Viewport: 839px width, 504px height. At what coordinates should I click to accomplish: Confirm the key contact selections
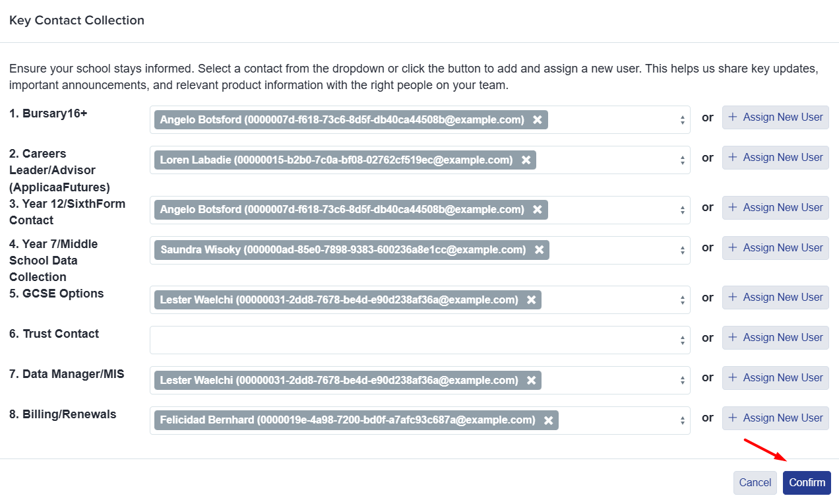point(807,483)
